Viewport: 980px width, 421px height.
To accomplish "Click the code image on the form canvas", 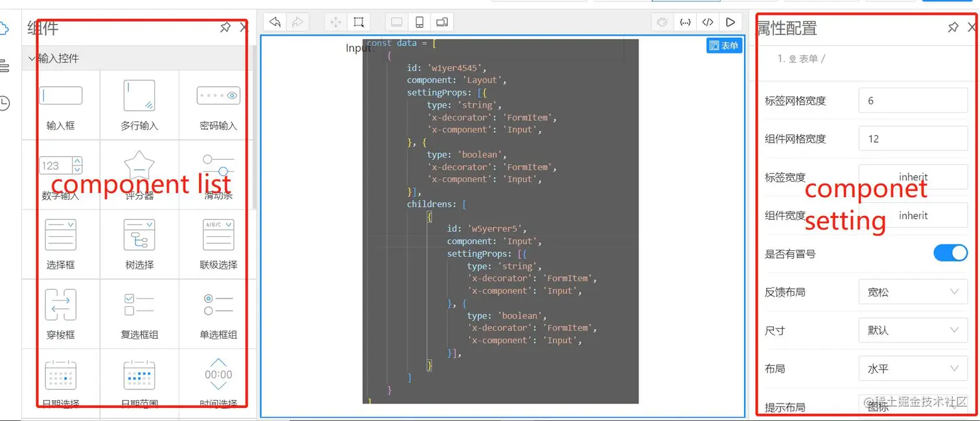I will 500,221.
